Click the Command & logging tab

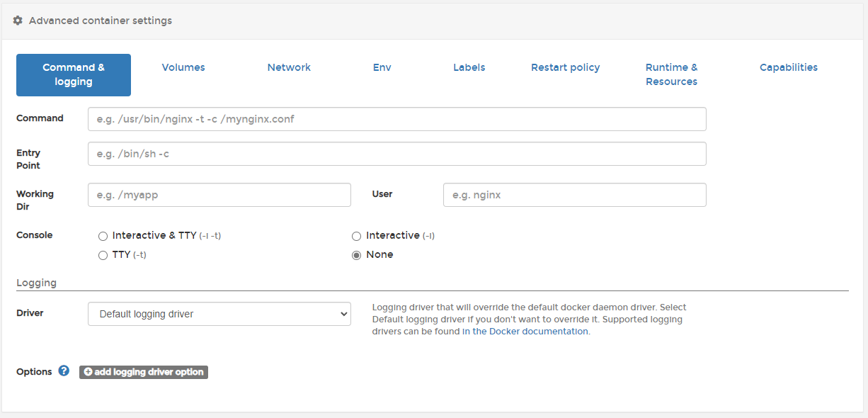74,74
